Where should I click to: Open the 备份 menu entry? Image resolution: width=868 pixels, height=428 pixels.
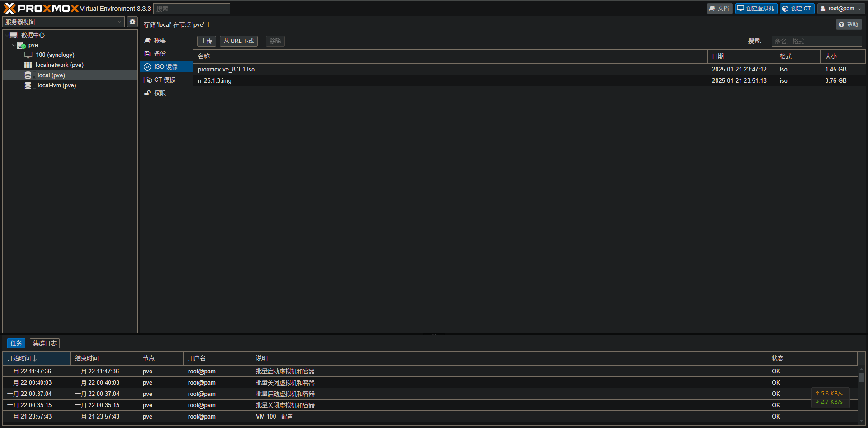click(x=166, y=54)
